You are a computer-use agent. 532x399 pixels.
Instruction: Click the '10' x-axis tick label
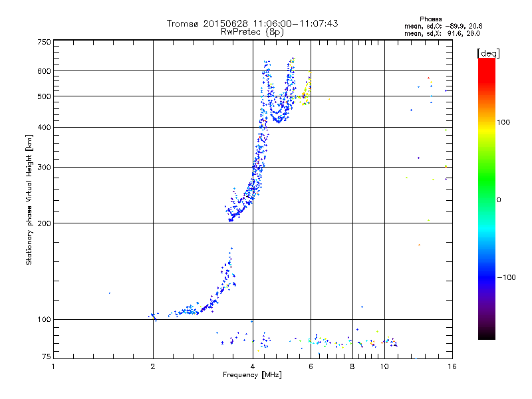(x=384, y=366)
